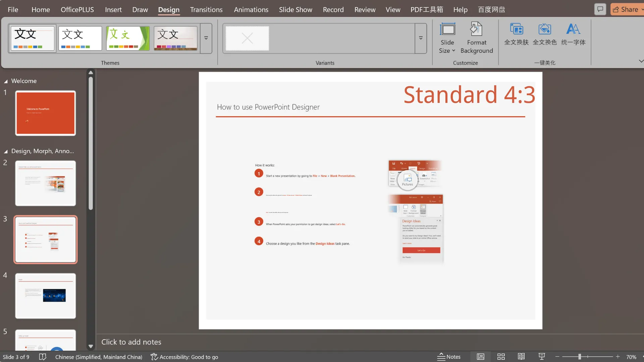This screenshot has width=644, height=362.
Task: Open the Draw tab
Action: 140,9
